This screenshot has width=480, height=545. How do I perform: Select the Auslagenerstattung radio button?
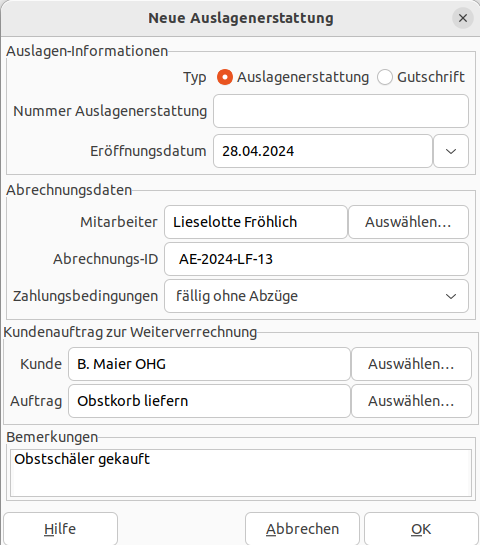click(225, 77)
